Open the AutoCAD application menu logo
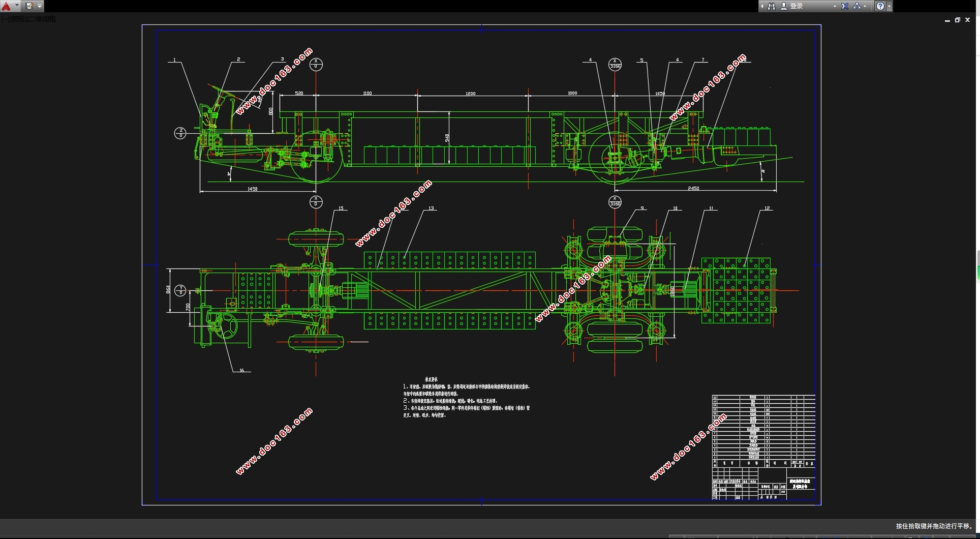 (x=6, y=6)
